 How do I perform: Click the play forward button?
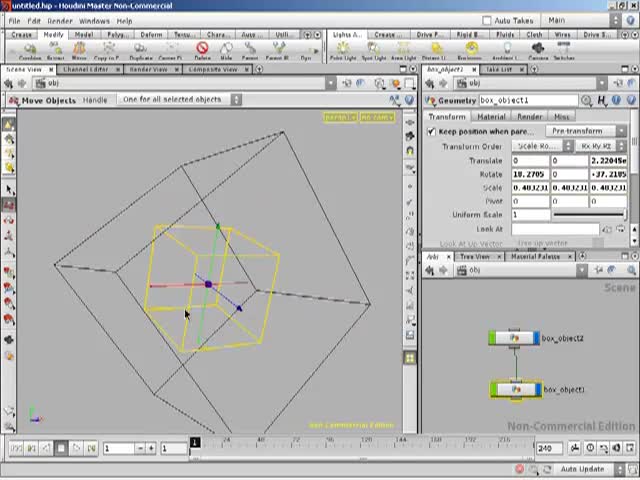76,448
